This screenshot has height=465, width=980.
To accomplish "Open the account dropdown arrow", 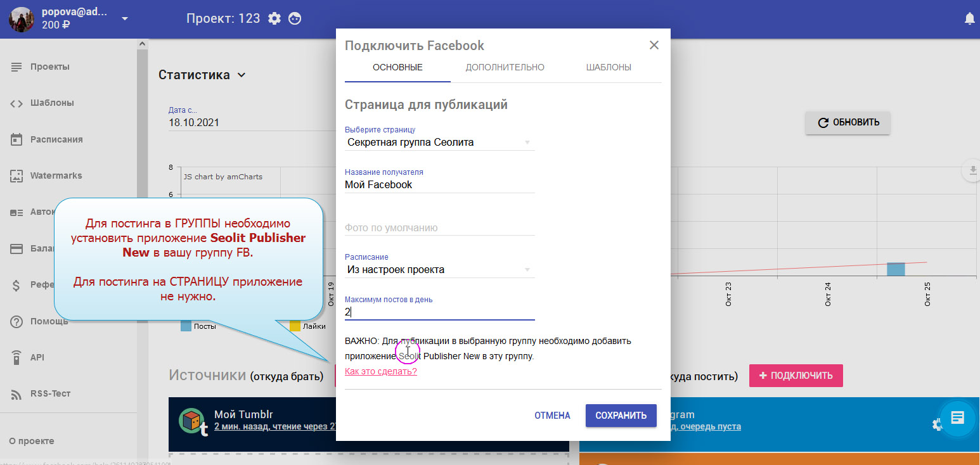I will (125, 18).
